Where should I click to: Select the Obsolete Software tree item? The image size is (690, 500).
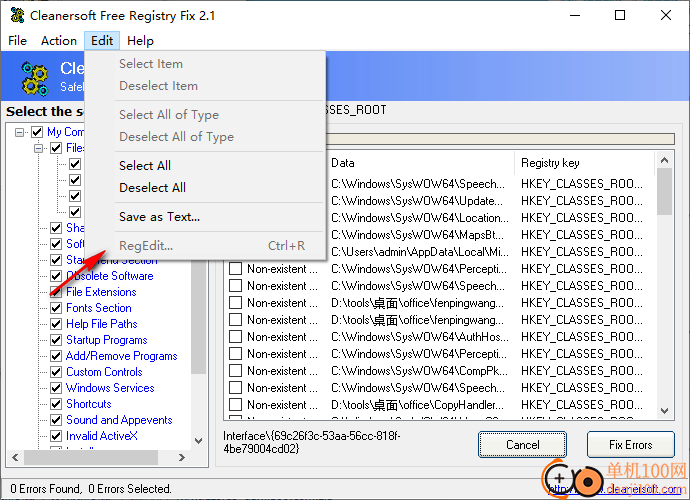coord(110,276)
